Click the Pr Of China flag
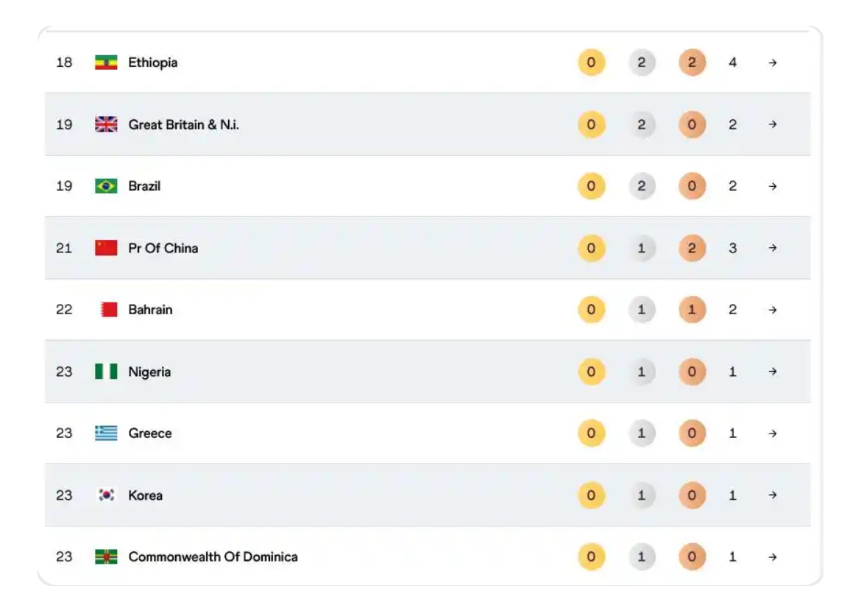 106,248
